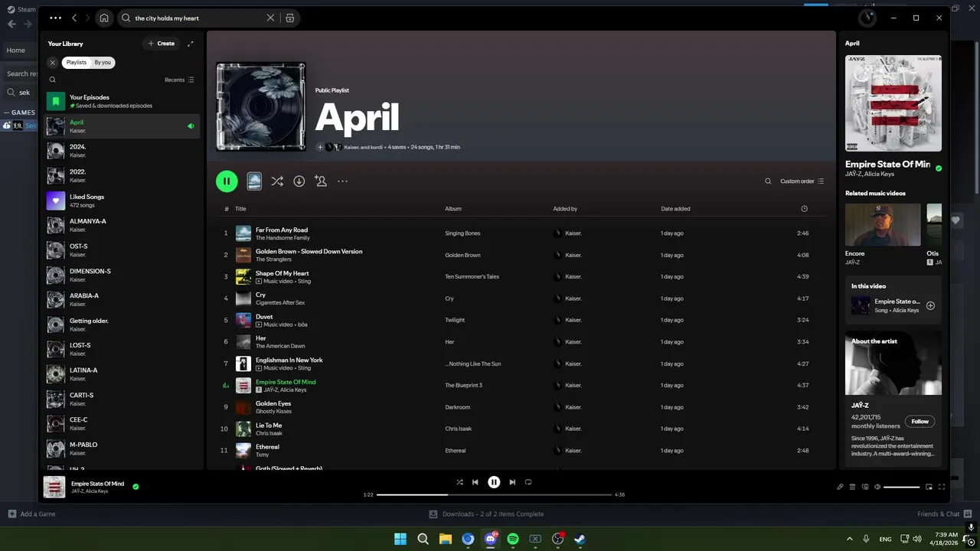Focus the search box containing city text
Screen dimensions: 980x551
pyautogui.click(x=199, y=18)
